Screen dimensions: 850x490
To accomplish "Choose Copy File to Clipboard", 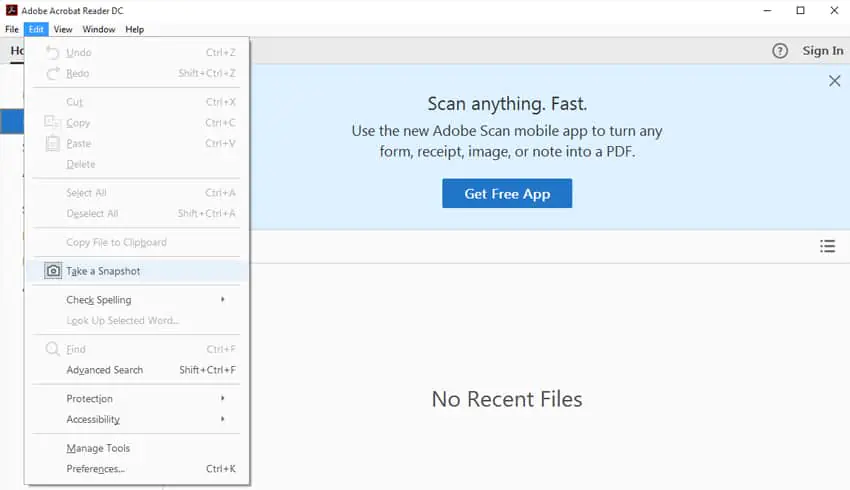I will (x=137, y=242).
